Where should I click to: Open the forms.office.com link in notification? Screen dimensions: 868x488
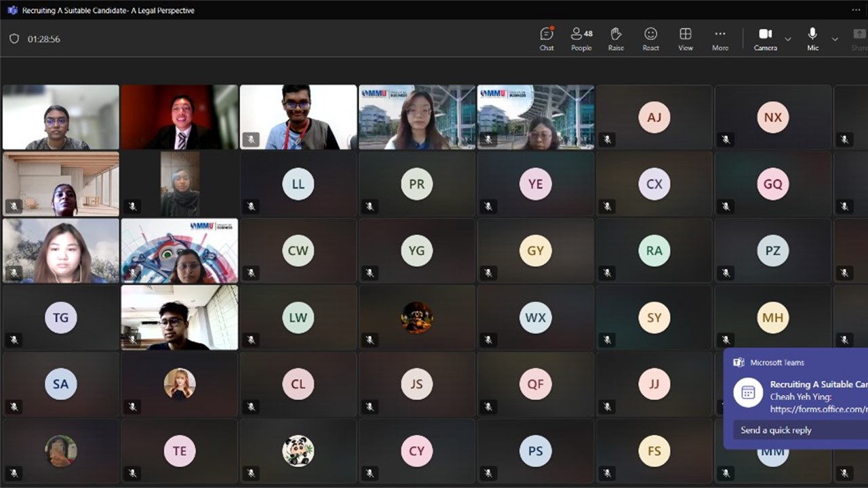(x=819, y=409)
